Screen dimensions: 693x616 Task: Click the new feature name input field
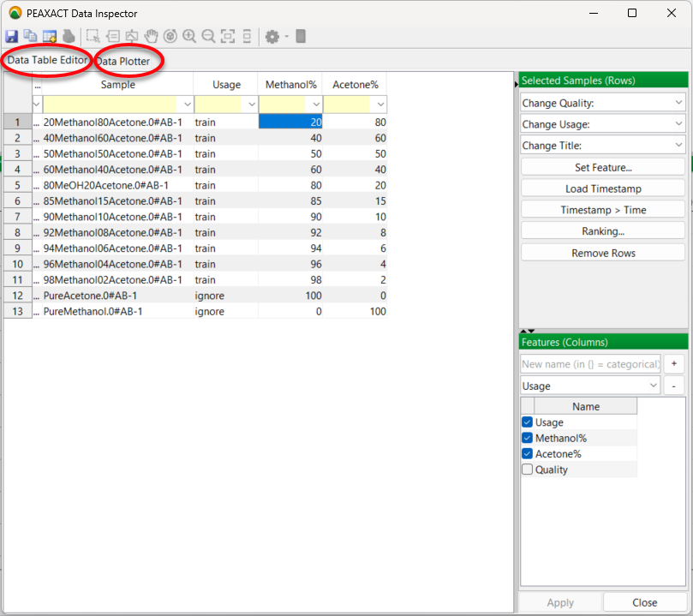pyautogui.click(x=590, y=364)
